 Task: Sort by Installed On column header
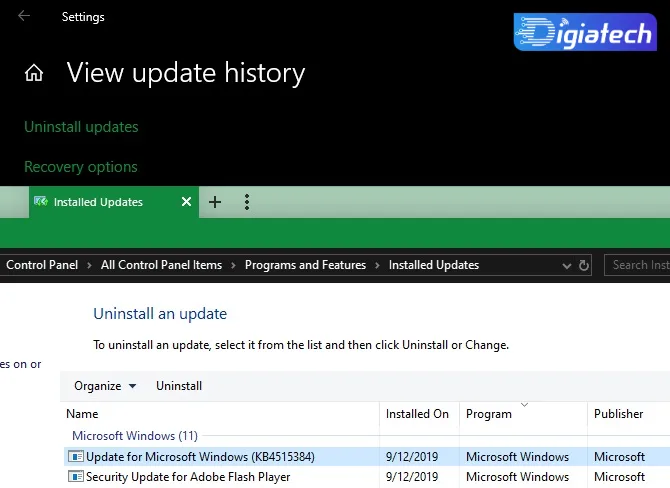click(419, 414)
